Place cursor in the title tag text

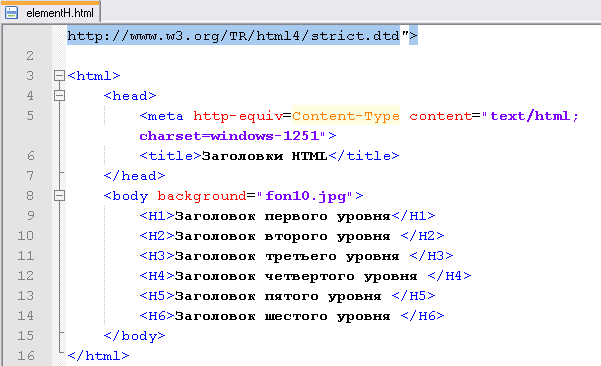(x=264, y=156)
